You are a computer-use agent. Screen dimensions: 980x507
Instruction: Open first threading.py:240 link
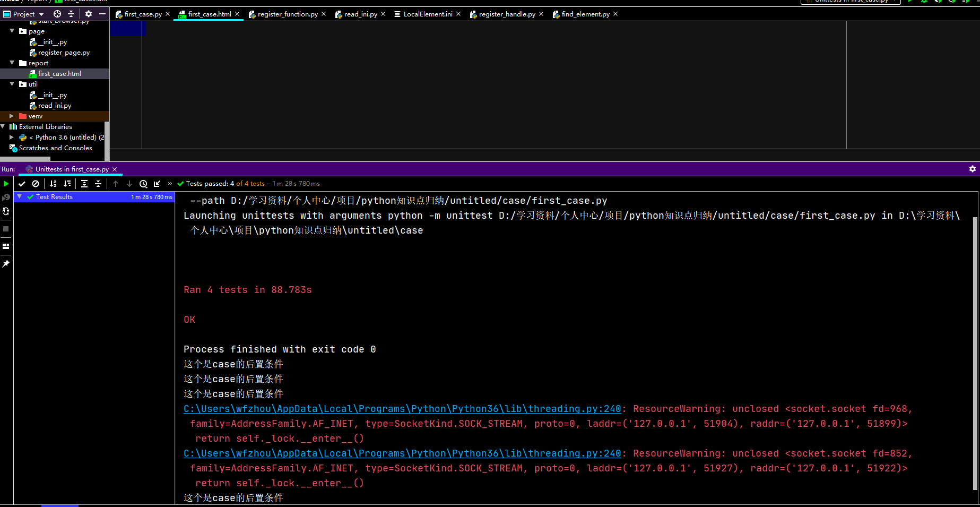point(402,409)
